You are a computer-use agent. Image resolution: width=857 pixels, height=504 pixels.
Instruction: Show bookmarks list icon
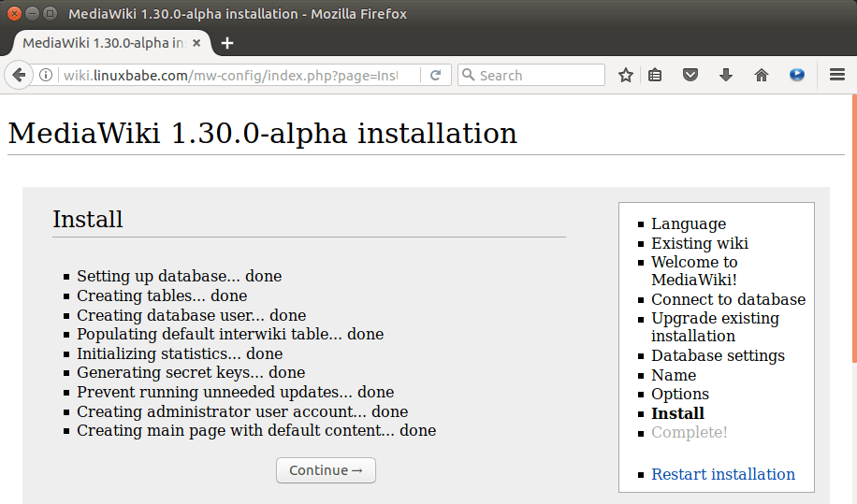tap(655, 76)
